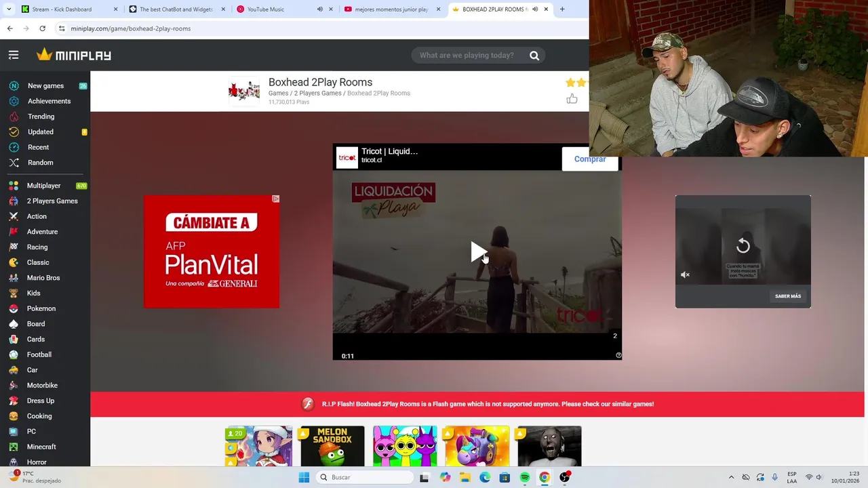Switch to The best ChatBot and Widgets tab

click(x=176, y=9)
